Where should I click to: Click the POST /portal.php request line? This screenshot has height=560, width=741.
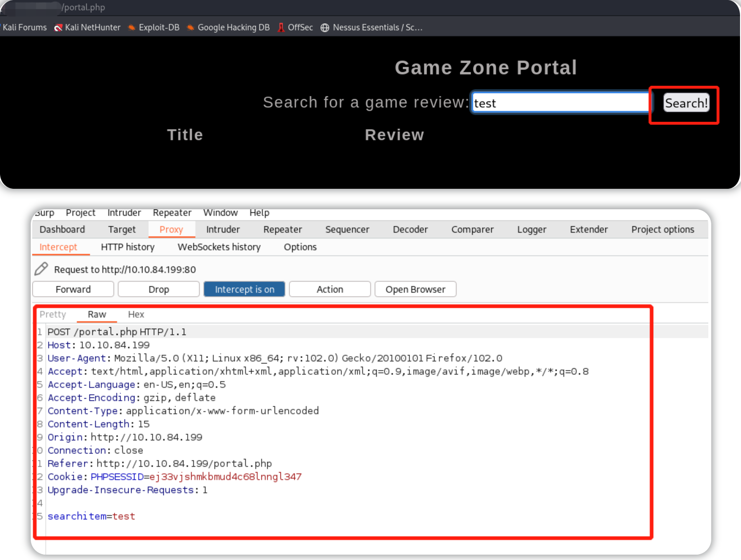117,332
